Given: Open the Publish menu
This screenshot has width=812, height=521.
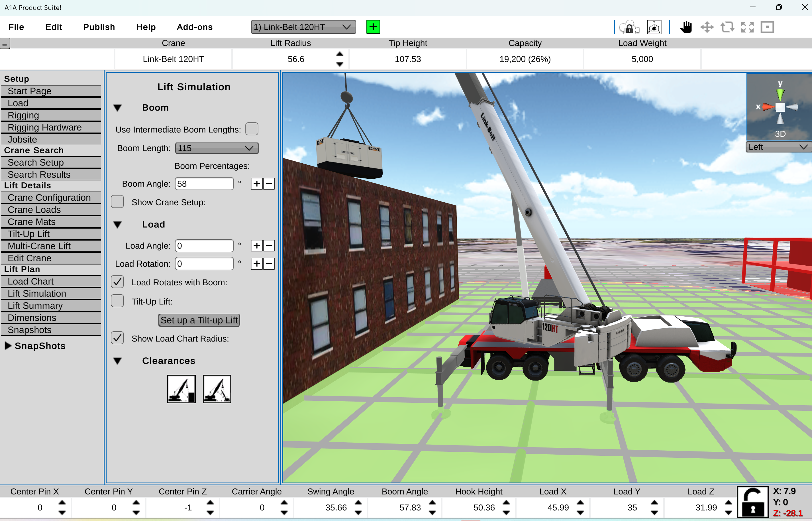Looking at the screenshot, I should pos(99,27).
